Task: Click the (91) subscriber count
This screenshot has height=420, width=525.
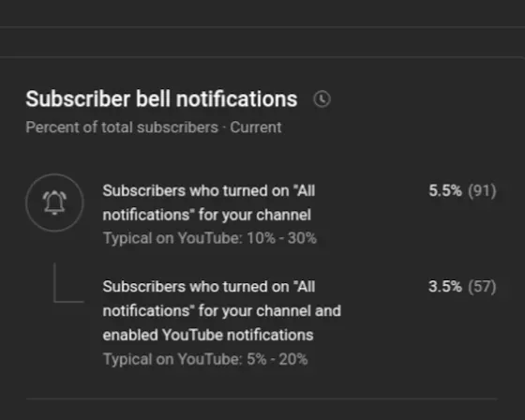Action: click(x=482, y=190)
